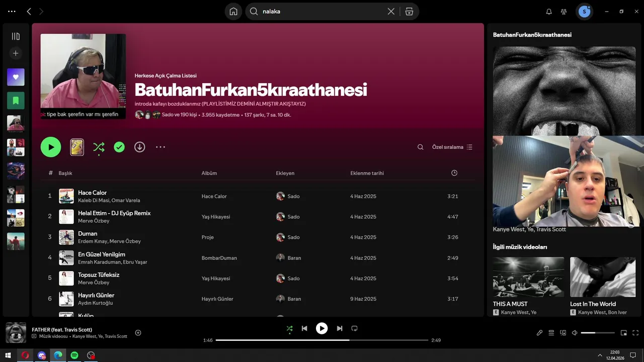The height and width of the screenshot is (362, 644).
Task: Sort by the Eklenme tarihi column
Action: click(367, 173)
